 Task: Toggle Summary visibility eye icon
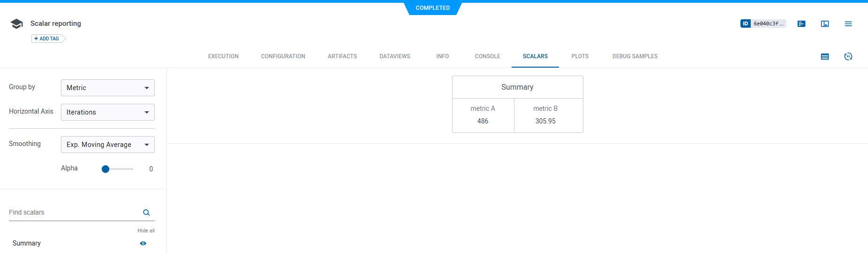coord(143,243)
